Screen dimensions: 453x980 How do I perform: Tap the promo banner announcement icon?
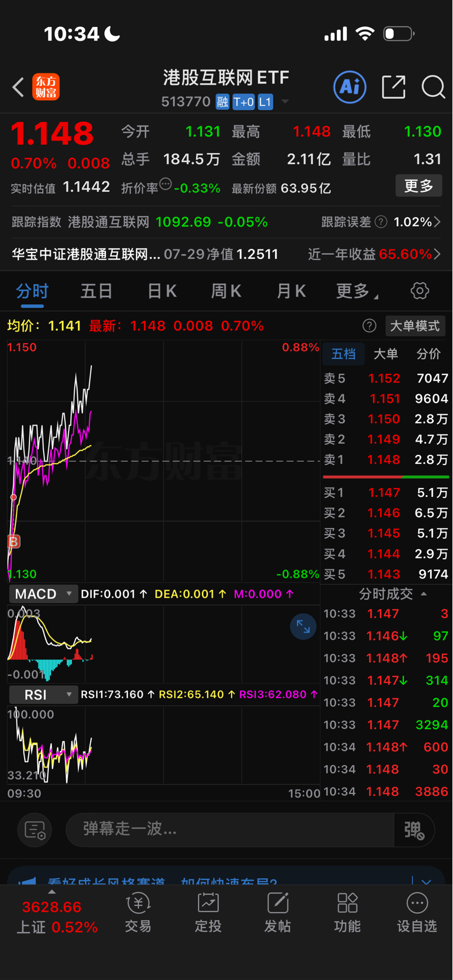pyautogui.click(x=27, y=881)
